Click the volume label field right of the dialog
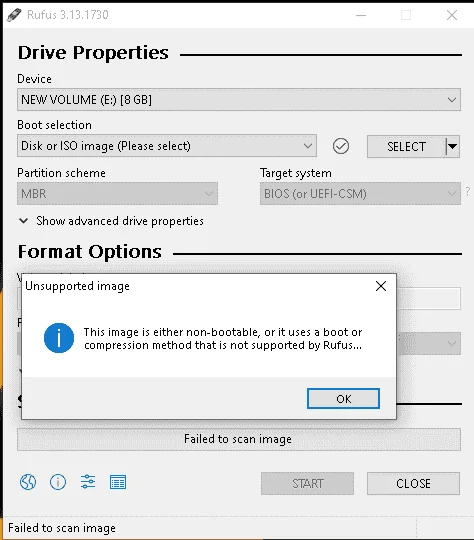The height and width of the screenshot is (540, 474). coord(429,298)
